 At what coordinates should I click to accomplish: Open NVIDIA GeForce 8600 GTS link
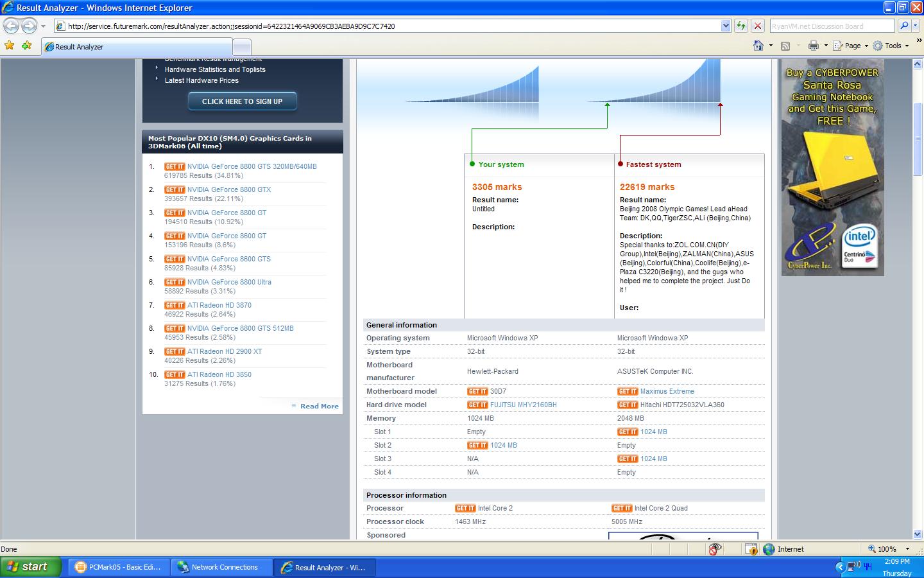(229, 259)
